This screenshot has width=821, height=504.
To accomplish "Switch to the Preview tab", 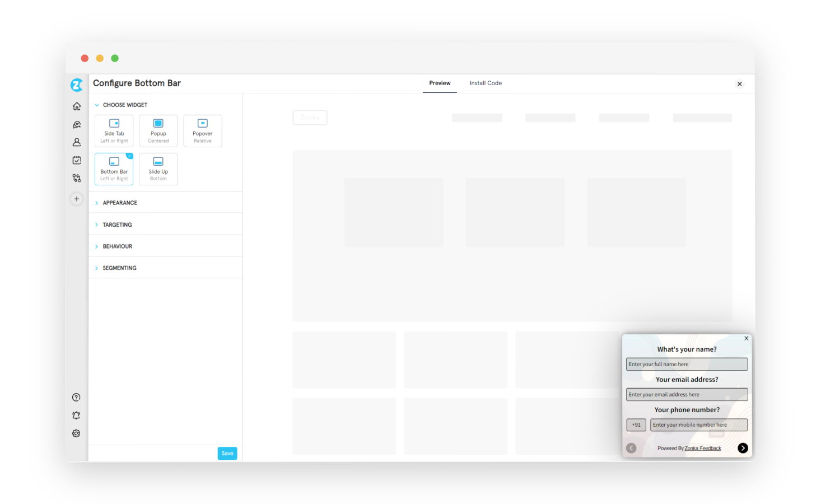I will pos(440,83).
